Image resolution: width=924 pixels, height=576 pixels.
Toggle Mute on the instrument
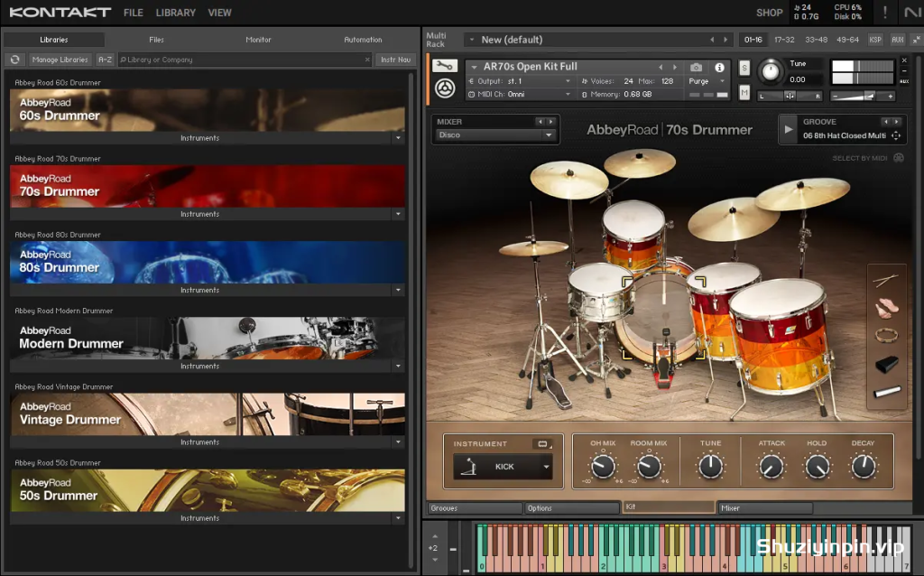[744, 93]
